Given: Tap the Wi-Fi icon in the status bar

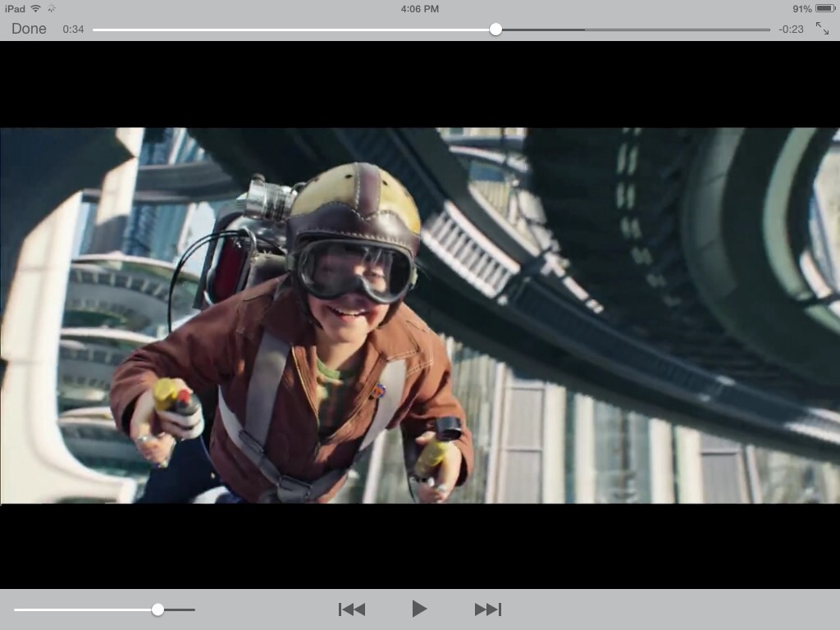Looking at the screenshot, I should pyautogui.click(x=36, y=8).
